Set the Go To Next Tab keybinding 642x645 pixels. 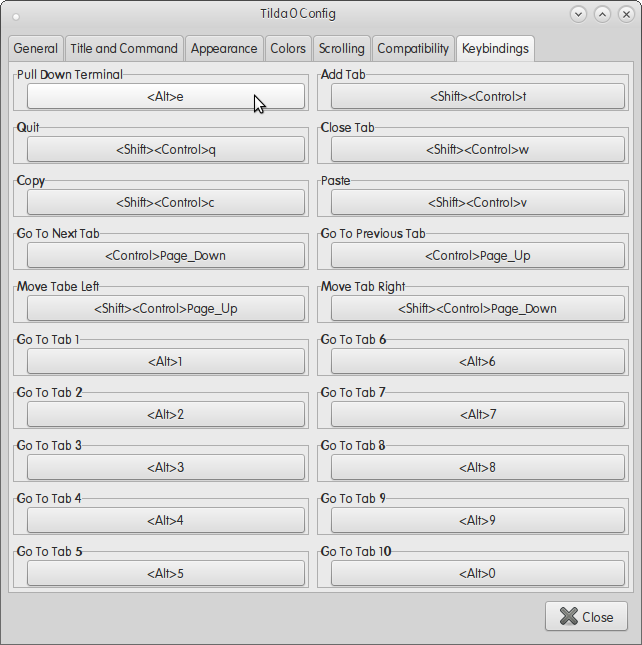pos(166,255)
